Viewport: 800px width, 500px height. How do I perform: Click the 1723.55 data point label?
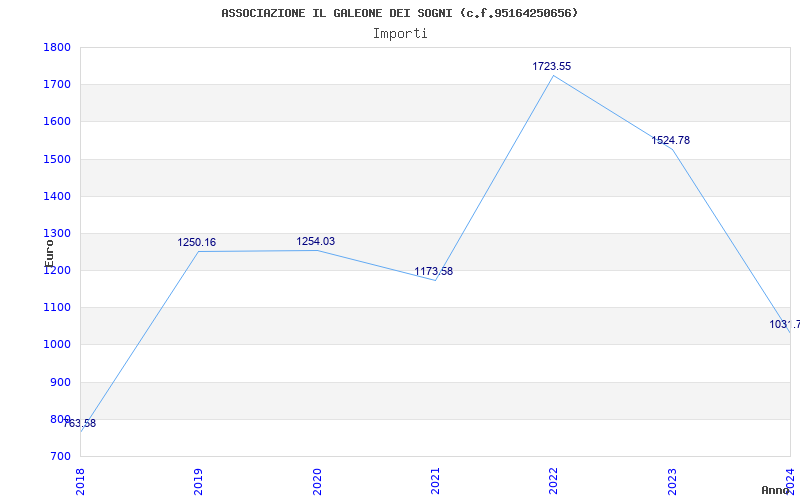(x=552, y=66)
